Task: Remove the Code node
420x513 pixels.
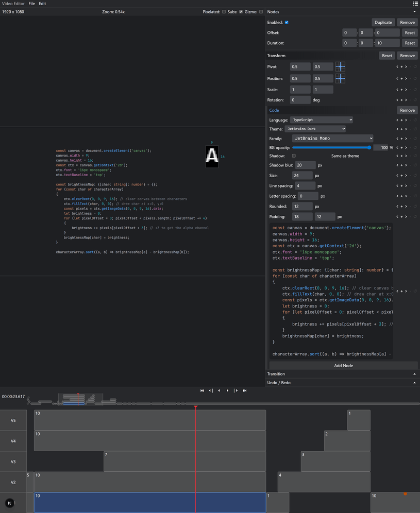Action: [407, 110]
